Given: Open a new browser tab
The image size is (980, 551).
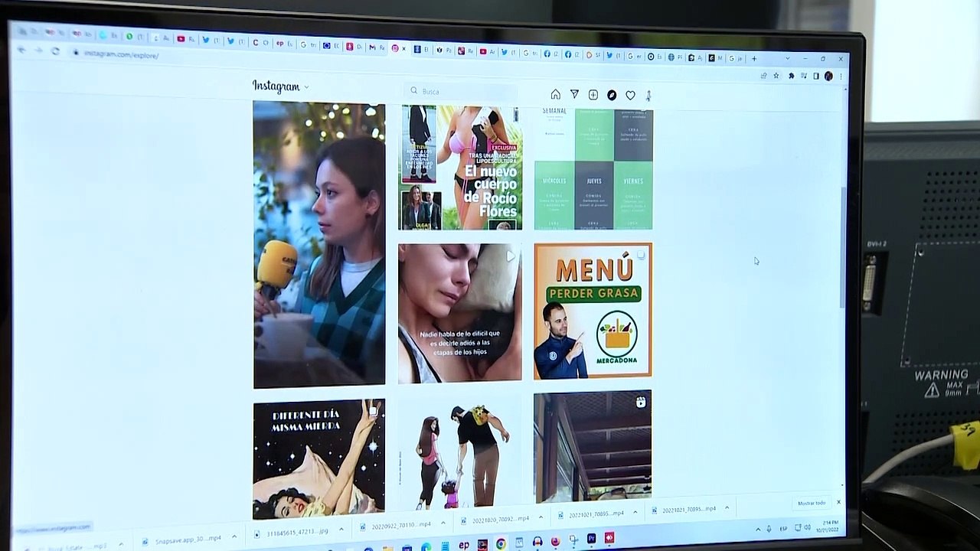Looking at the screenshot, I should click(754, 58).
